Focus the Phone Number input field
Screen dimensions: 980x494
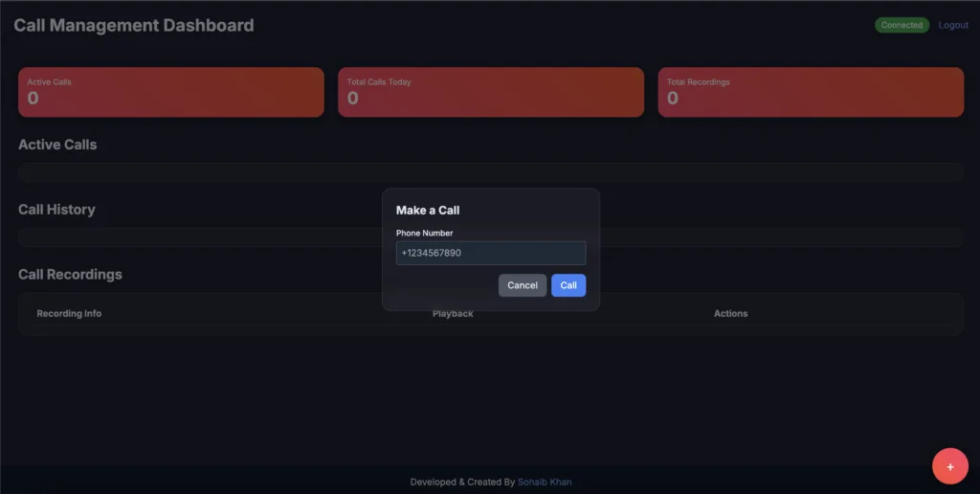click(490, 253)
